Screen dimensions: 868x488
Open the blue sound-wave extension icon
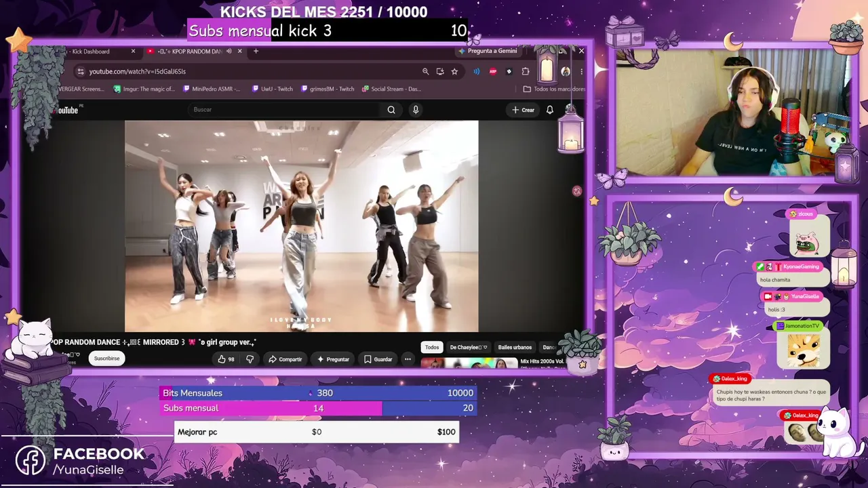tap(476, 71)
